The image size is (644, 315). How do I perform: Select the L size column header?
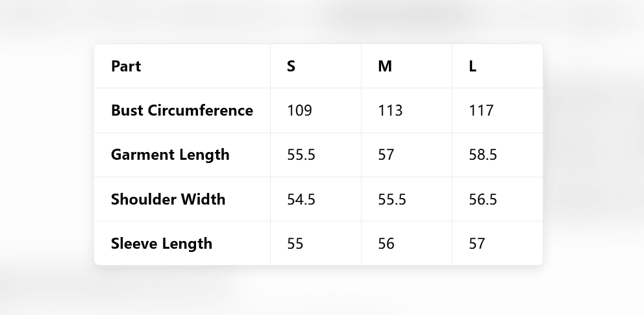click(473, 66)
